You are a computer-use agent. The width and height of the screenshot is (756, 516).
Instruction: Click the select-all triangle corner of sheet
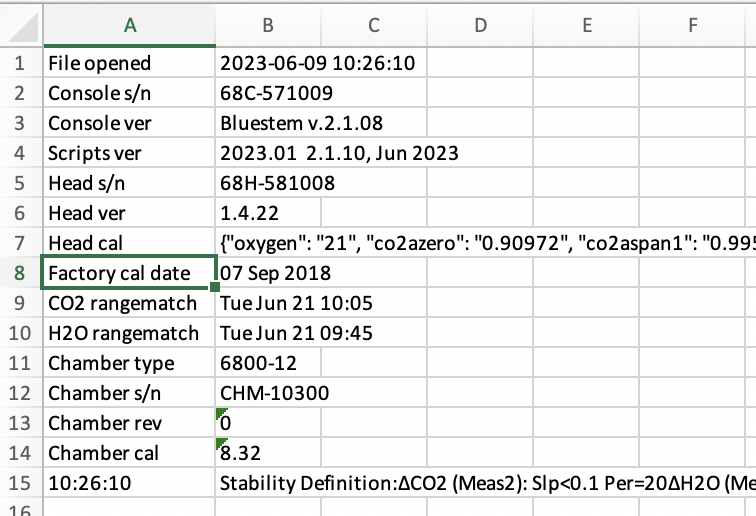click(24, 27)
